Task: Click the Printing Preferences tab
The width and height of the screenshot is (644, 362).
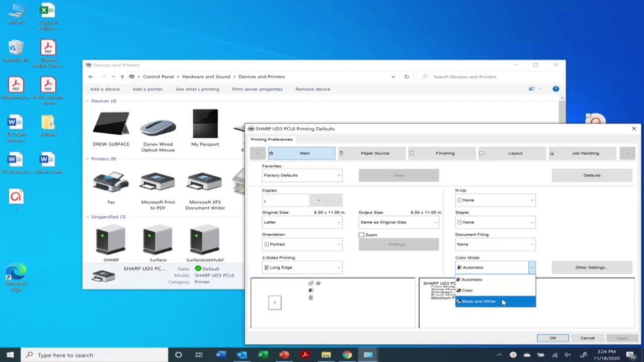Action: 272,139
